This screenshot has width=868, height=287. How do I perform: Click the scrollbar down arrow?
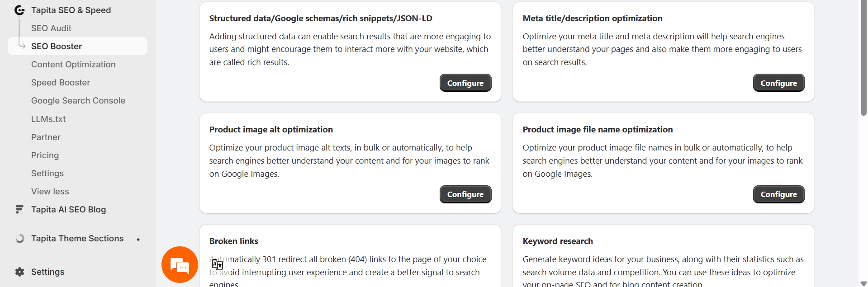(863, 283)
